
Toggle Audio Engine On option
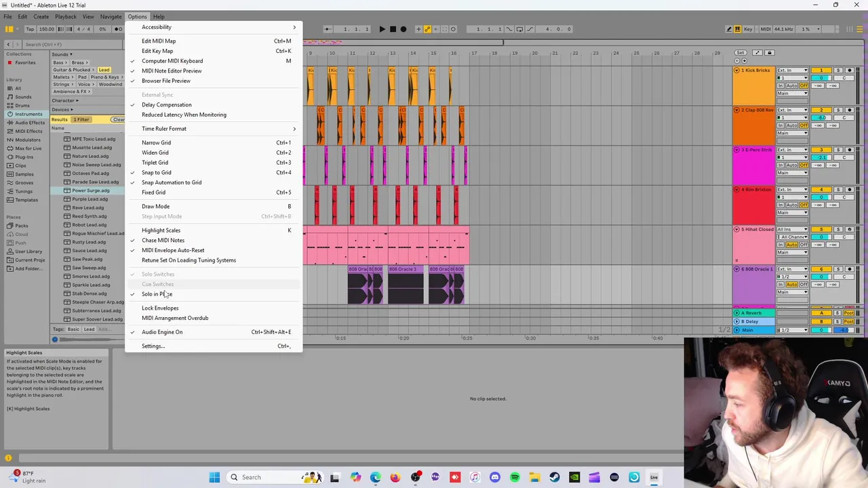214,332
